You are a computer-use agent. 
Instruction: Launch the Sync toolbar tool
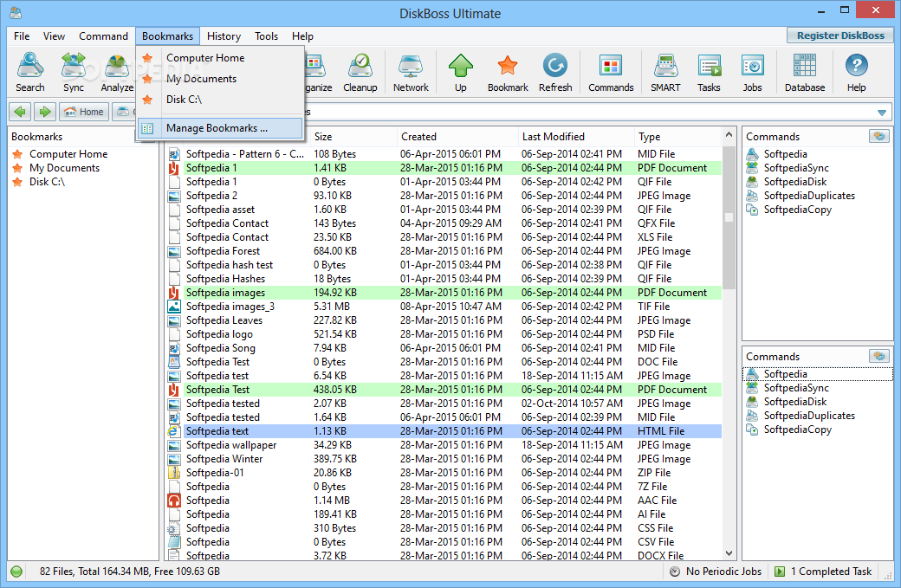click(74, 73)
